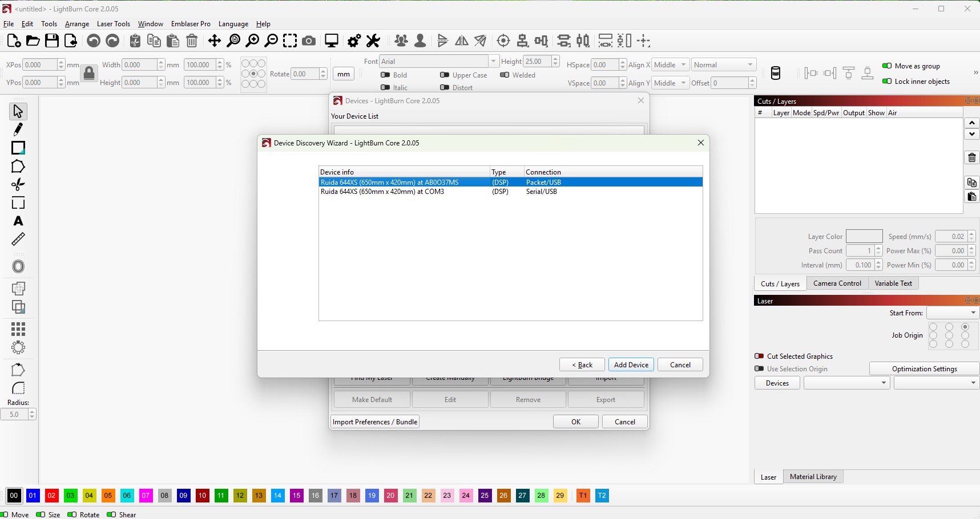
Task: Click the Back button in the wizard
Action: pyautogui.click(x=582, y=365)
